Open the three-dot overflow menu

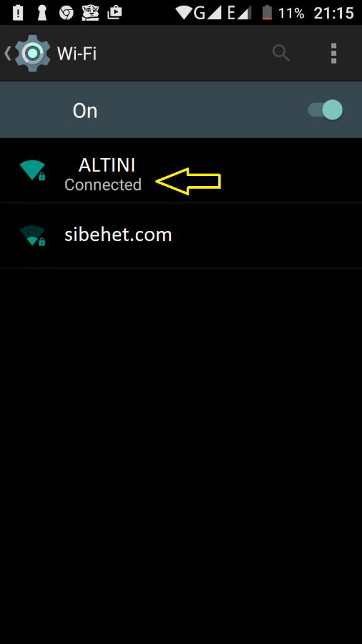click(x=334, y=53)
